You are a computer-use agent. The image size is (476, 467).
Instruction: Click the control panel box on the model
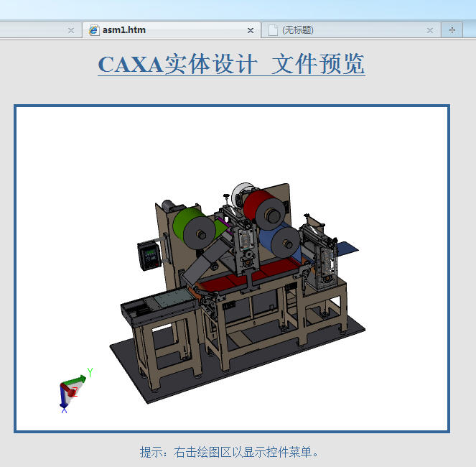point(149,255)
